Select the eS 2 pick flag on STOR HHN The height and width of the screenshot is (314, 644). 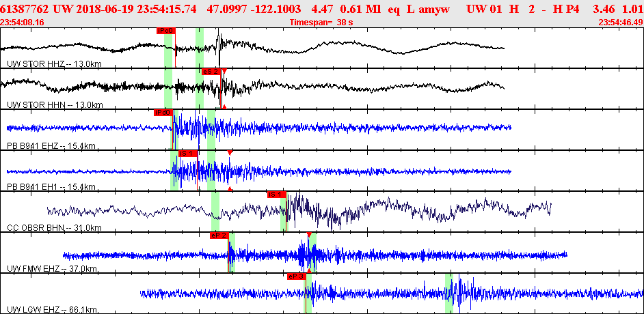[x=211, y=71]
